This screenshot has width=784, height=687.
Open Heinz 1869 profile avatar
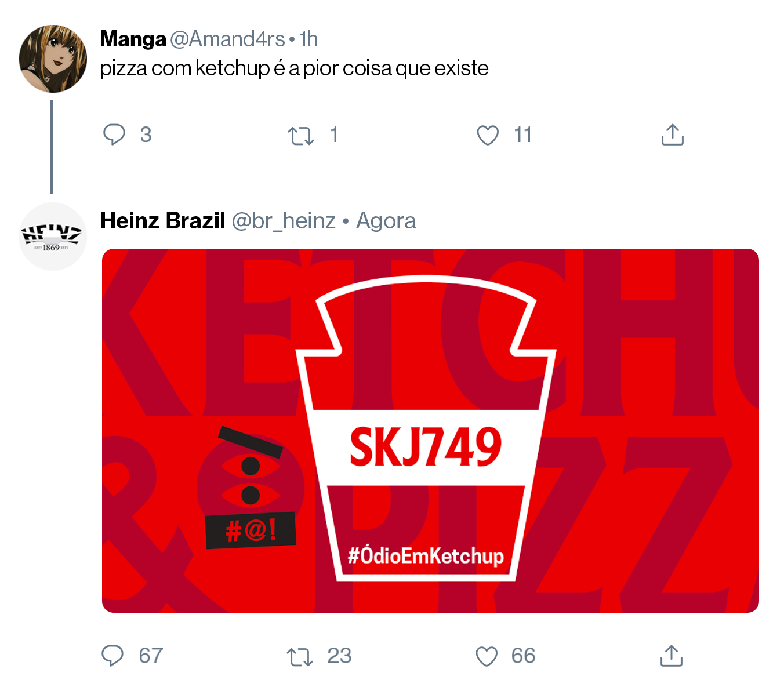click(x=53, y=237)
